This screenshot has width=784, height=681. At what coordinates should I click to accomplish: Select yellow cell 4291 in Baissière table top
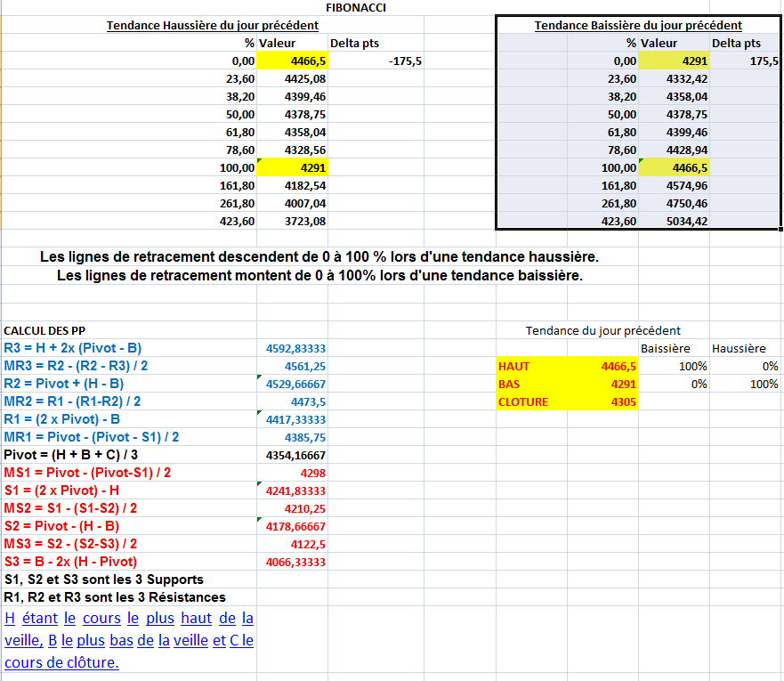[674, 61]
